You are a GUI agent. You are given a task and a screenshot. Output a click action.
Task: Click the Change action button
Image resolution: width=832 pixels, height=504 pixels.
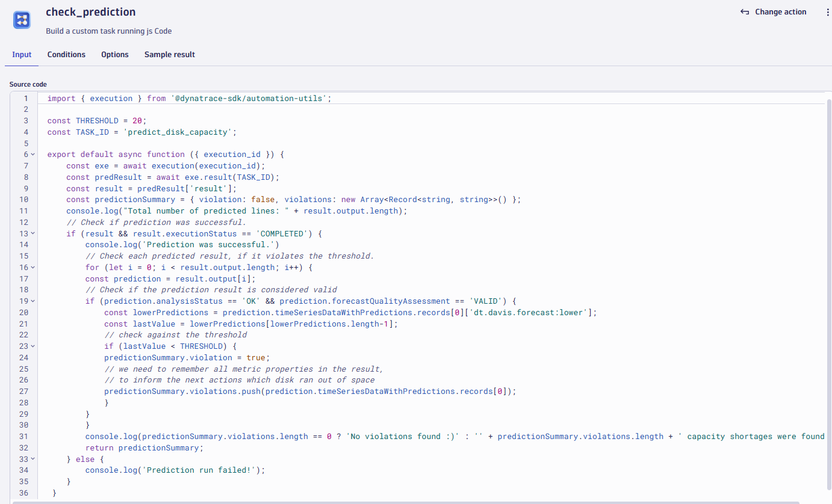[774, 12]
